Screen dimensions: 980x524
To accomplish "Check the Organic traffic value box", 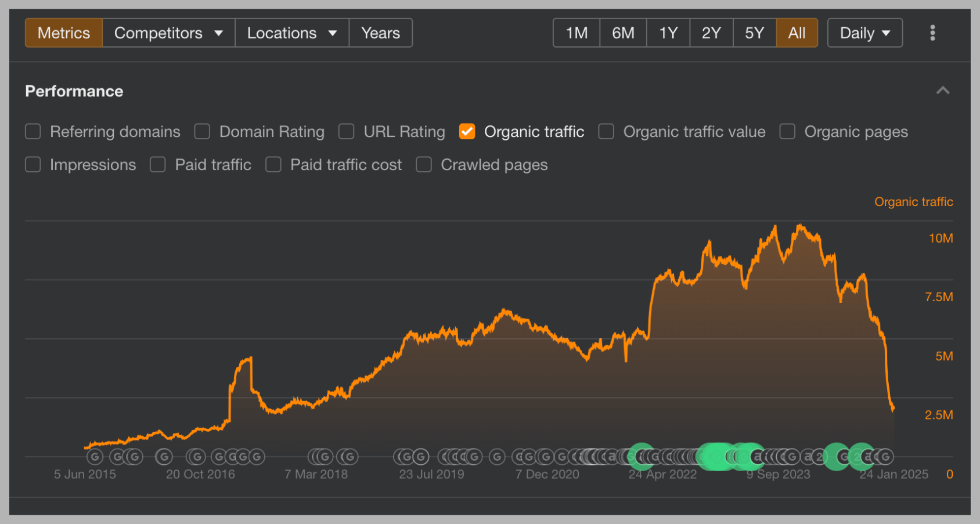I will point(606,132).
